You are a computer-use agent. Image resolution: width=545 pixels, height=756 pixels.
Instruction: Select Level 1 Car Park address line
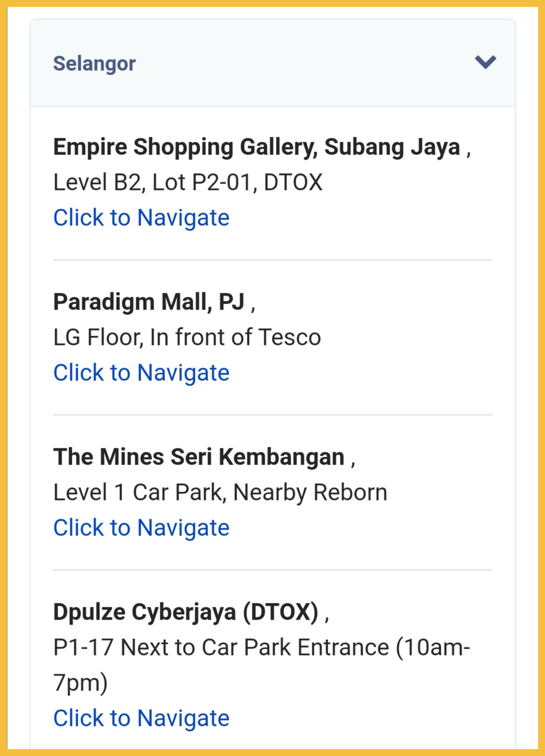pyautogui.click(x=220, y=492)
